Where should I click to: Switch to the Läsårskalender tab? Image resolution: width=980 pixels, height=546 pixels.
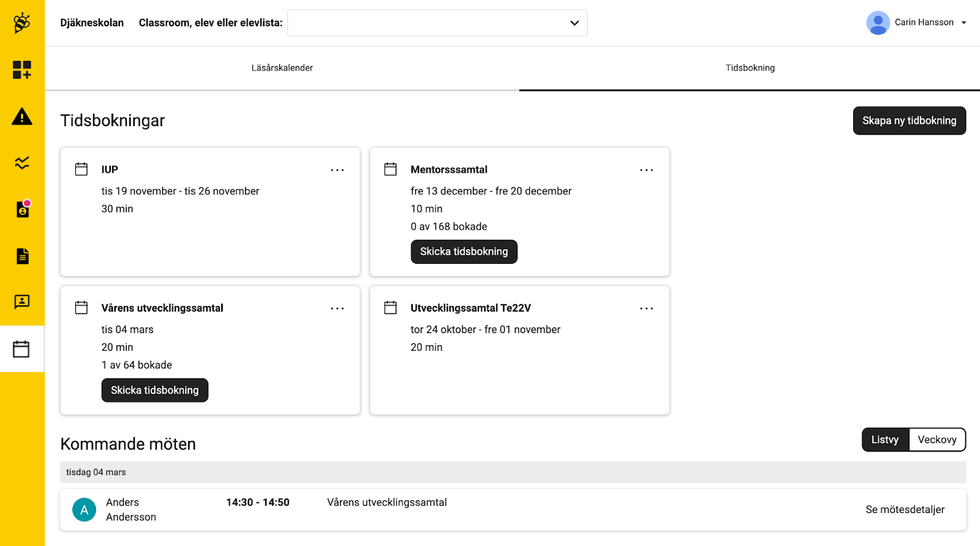(x=282, y=68)
